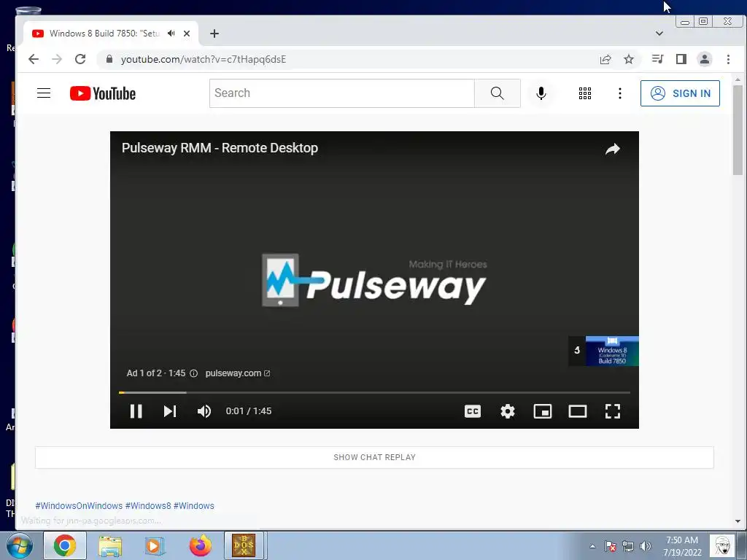This screenshot has width=747, height=560.
Task: View site info via padlock icon
Action: (109, 59)
